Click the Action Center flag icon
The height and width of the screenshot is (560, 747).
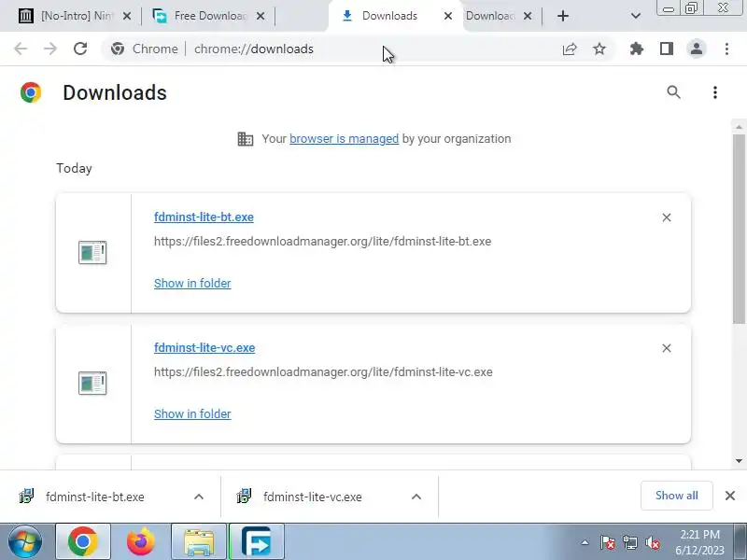pyautogui.click(x=608, y=542)
